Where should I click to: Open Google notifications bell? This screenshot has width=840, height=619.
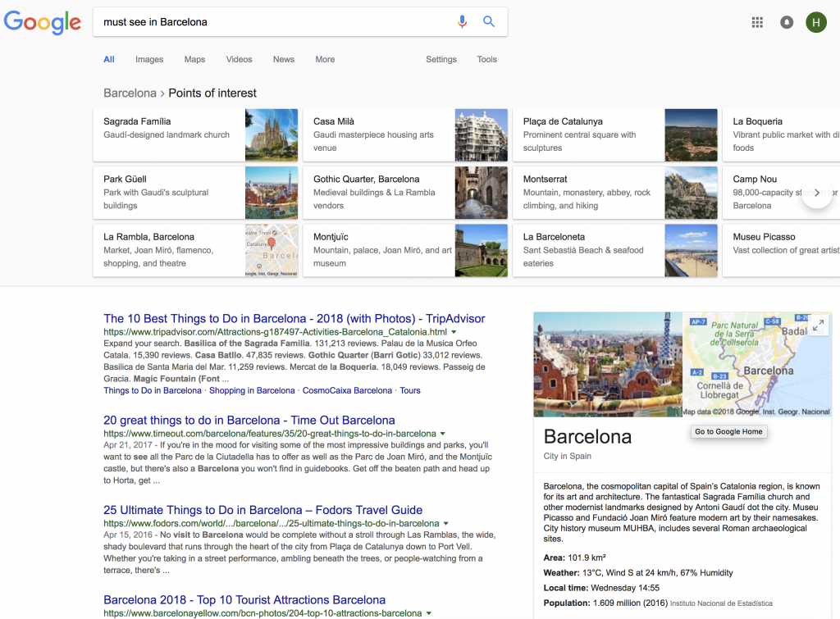click(x=787, y=22)
